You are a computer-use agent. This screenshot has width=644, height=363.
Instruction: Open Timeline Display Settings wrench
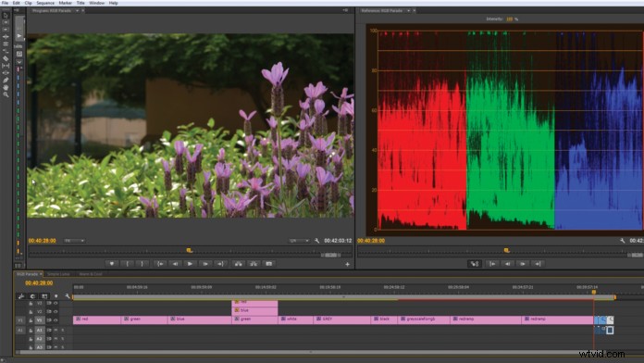coord(68,296)
